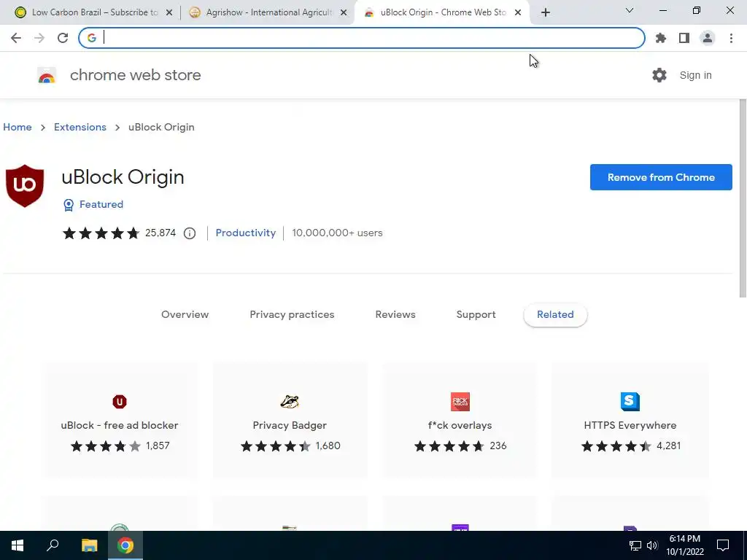This screenshot has width=747, height=560.
Task: Click the '25,874' ratings count
Action: 160,233
